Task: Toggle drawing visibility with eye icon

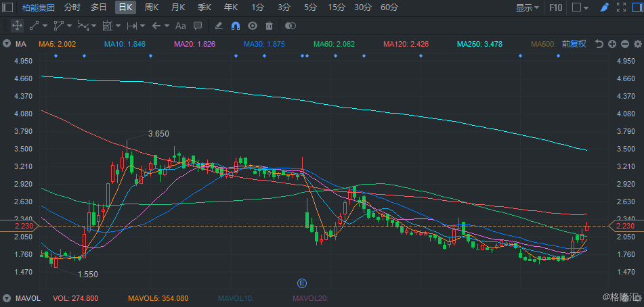Action: click(253, 26)
